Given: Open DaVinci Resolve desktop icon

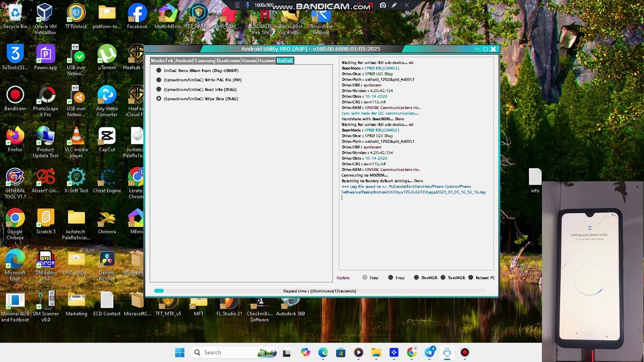Looking at the screenshot, I should click(x=107, y=265).
